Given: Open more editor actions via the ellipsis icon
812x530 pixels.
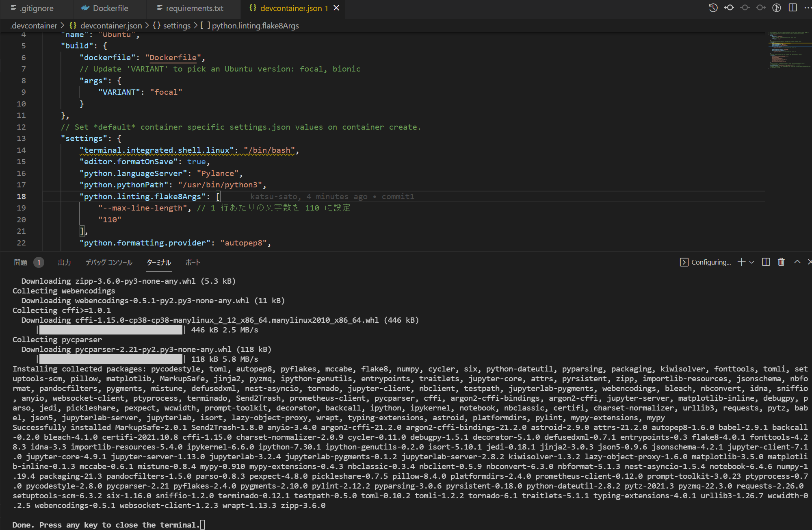Looking at the screenshot, I should click(x=808, y=8).
